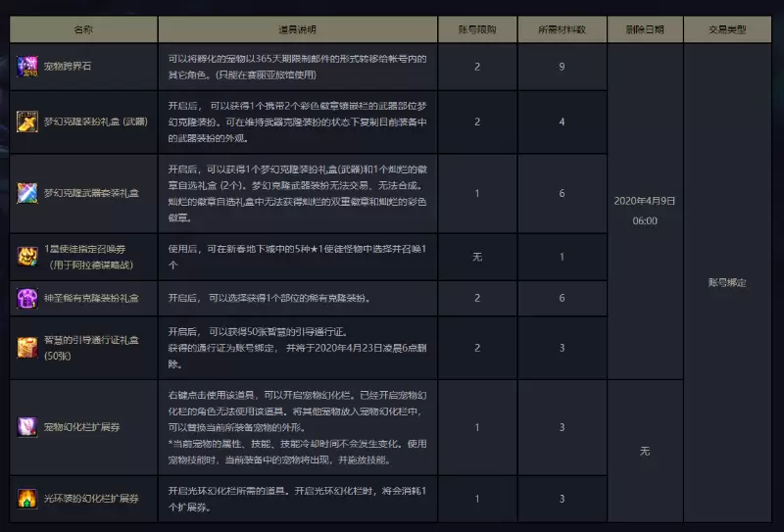
Task: Click the 名称 column header
Action: [x=83, y=29]
